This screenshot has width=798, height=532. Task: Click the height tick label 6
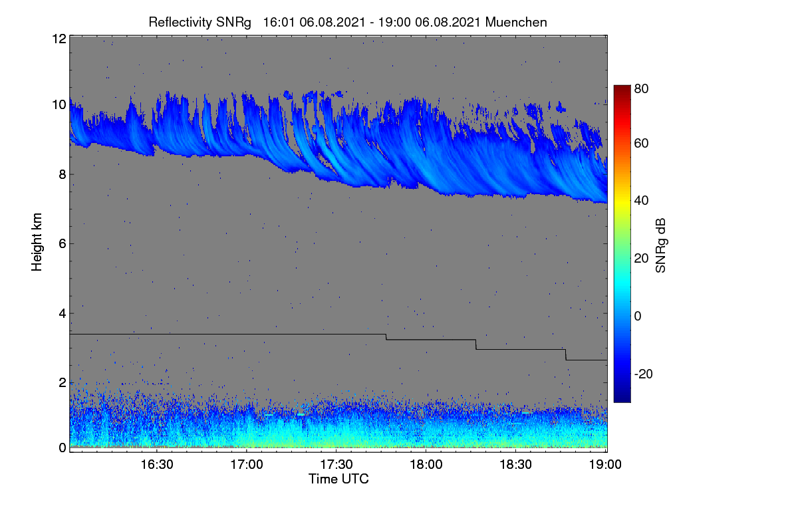[x=63, y=243]
